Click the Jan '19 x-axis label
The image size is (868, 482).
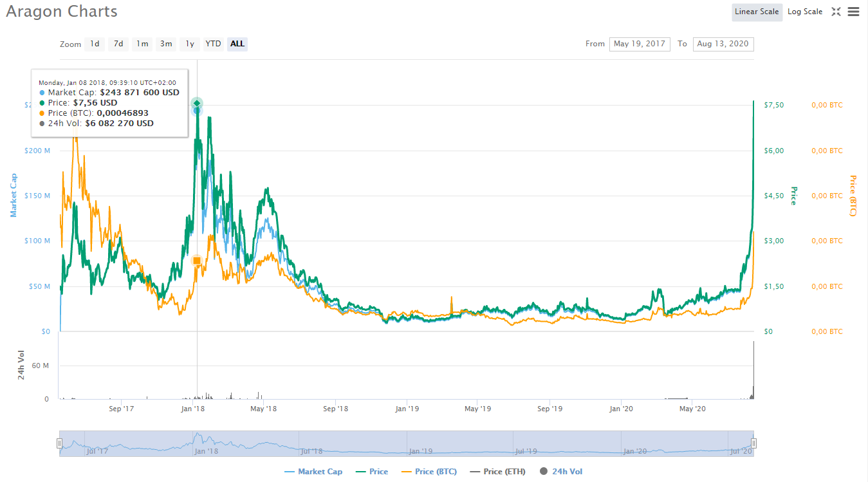coord(407,409)
